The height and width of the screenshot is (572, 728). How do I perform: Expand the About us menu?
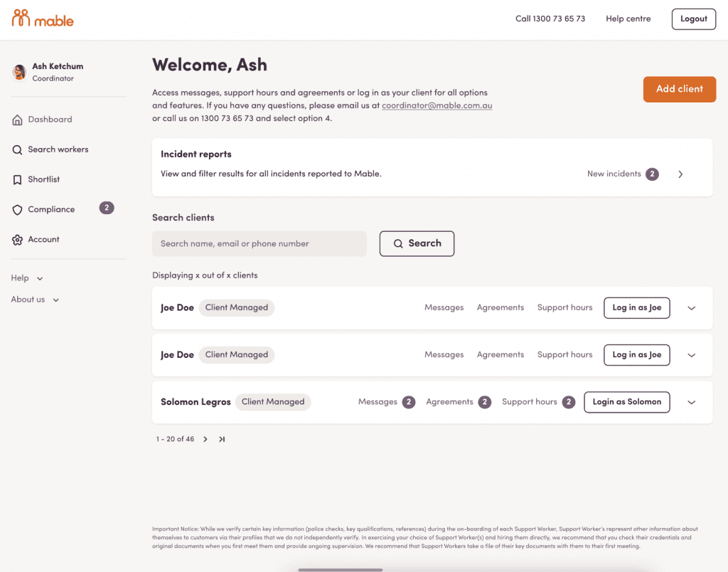click(35, 300)
